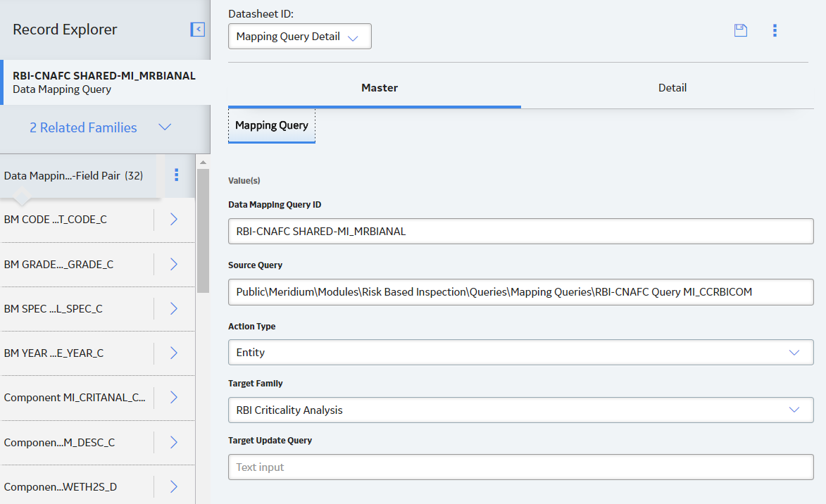The image size is (826, 504).
Task: Open BM SPEC field pair arrow
Action: [174, 308]
